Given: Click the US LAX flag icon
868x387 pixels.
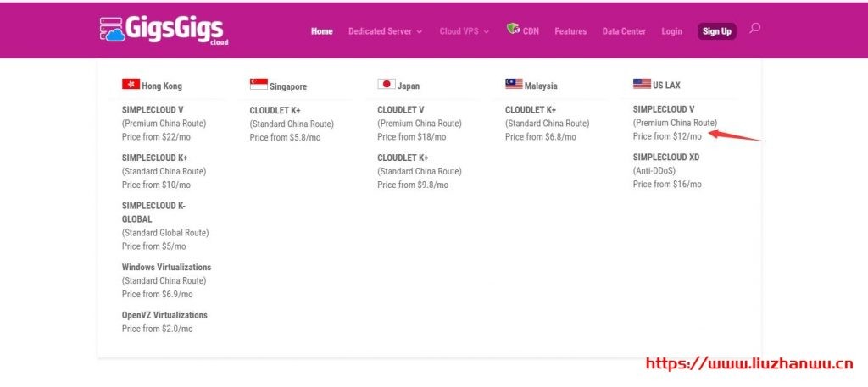Looking at the screenshot, I should pos(642,85).
